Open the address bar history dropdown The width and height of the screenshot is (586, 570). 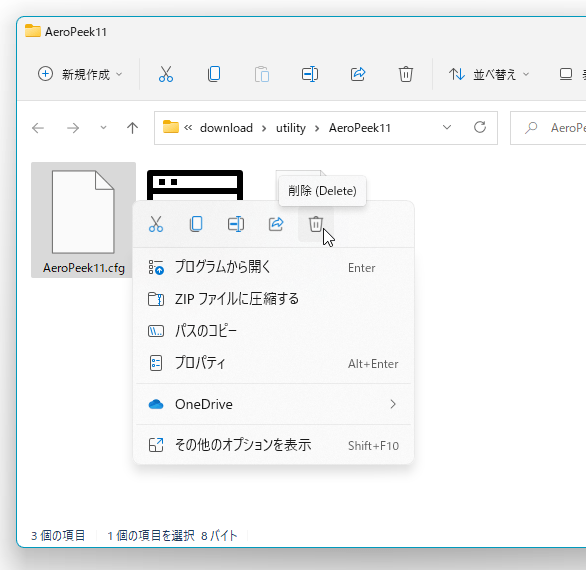pos(447,127)
